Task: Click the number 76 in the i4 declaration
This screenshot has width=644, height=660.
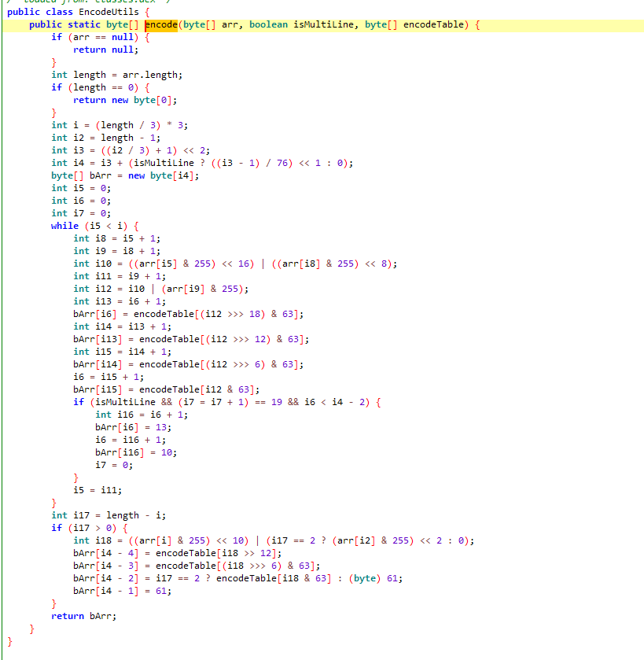Action: click(282, 164)
